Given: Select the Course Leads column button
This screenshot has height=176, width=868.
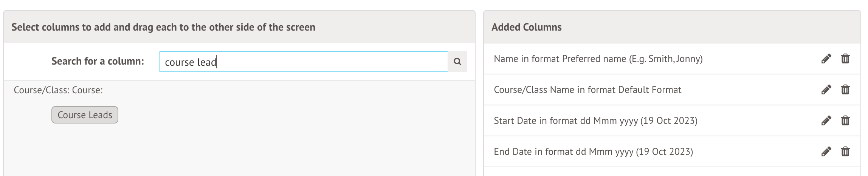Looking at the screenshot, I should click(x=85, y=115).
